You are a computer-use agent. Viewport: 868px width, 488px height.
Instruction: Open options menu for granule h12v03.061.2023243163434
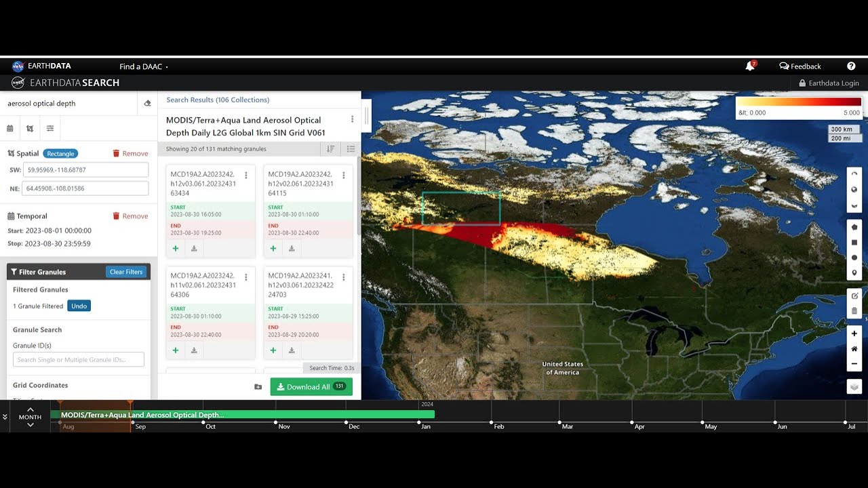click(246, 175)
